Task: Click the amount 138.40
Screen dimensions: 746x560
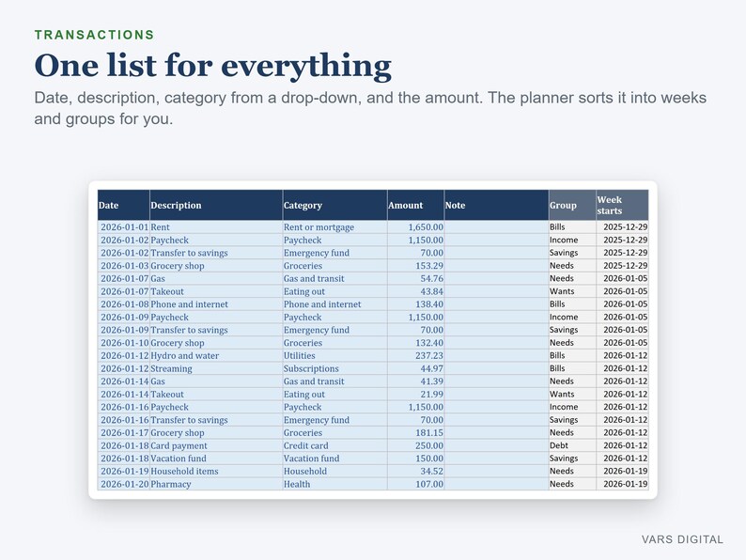Action: click(416, 304)
